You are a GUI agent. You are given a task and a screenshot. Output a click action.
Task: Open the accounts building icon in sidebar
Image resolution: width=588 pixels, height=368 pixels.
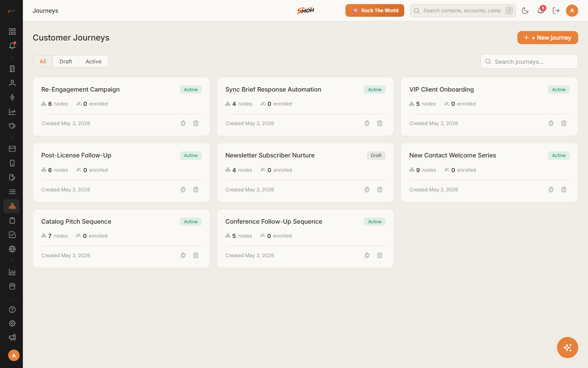point(12,69)
